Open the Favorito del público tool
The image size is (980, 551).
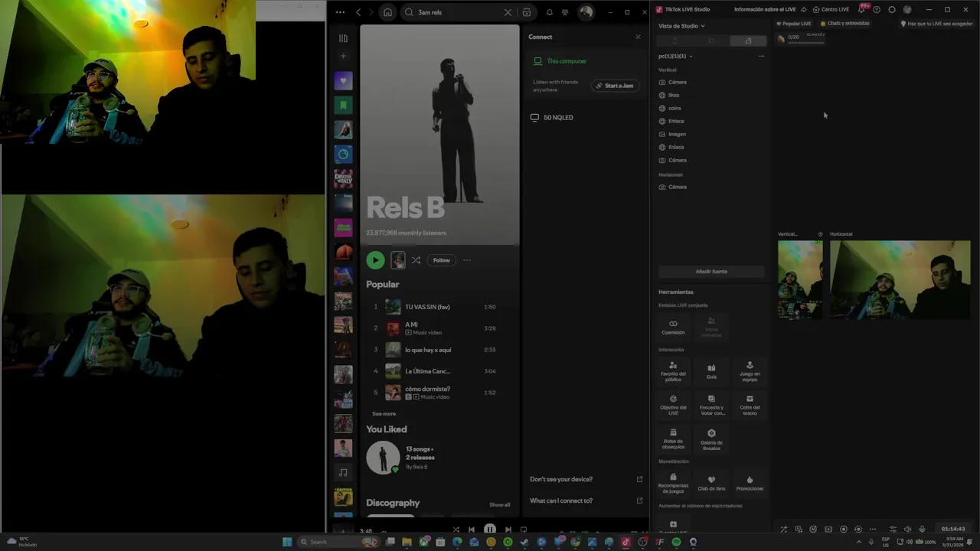pyautogui.click(x=673, y=372)
